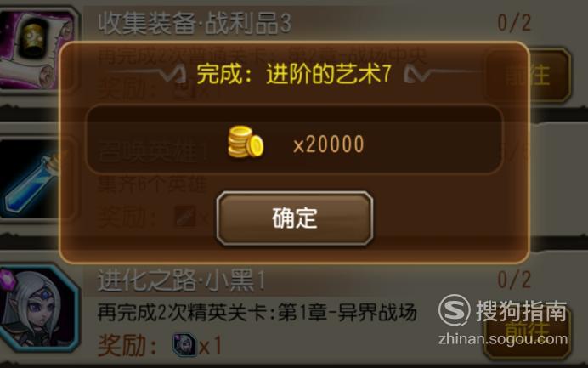Image resolution: width=588 pixels, height=368 pixels.
Task: Tap the 0/2 progress of first quest
Action: tap(515, 22)
